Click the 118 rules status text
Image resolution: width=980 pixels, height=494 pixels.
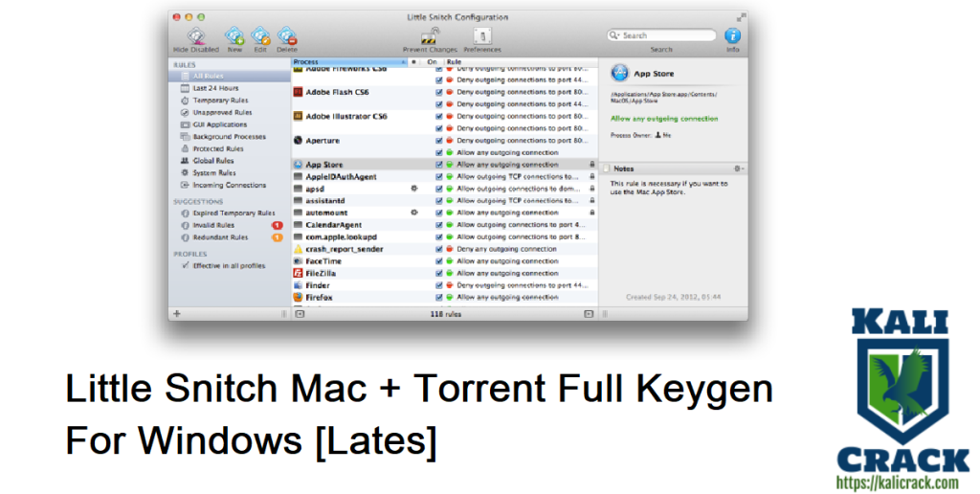pos(446,314)
